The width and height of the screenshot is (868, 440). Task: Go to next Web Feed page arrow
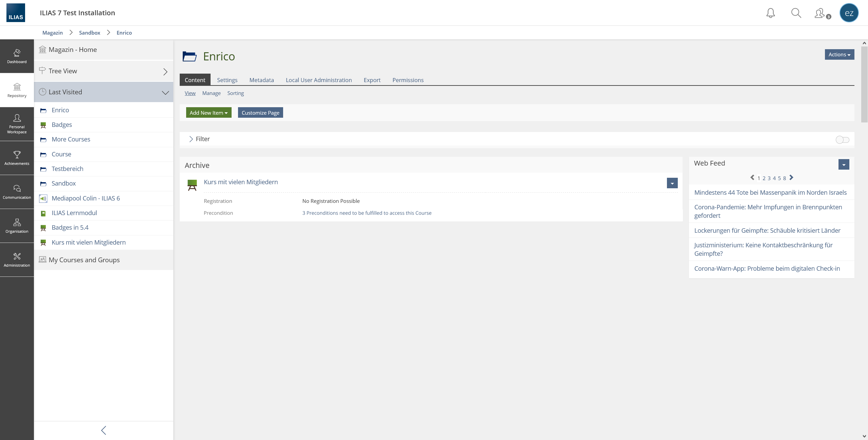point(791,177)
